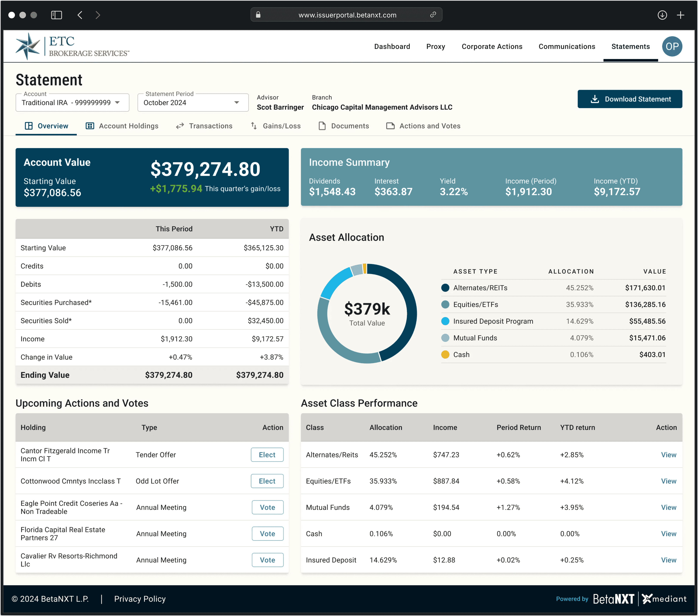
Task: Click View for the Mutual Funds class
Action: point(668,507)
